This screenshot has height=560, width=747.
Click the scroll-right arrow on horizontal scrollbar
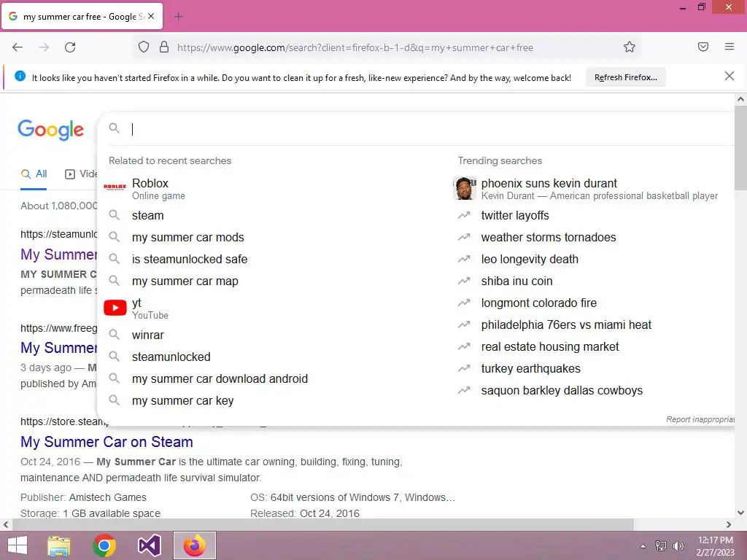coord(729,524)
